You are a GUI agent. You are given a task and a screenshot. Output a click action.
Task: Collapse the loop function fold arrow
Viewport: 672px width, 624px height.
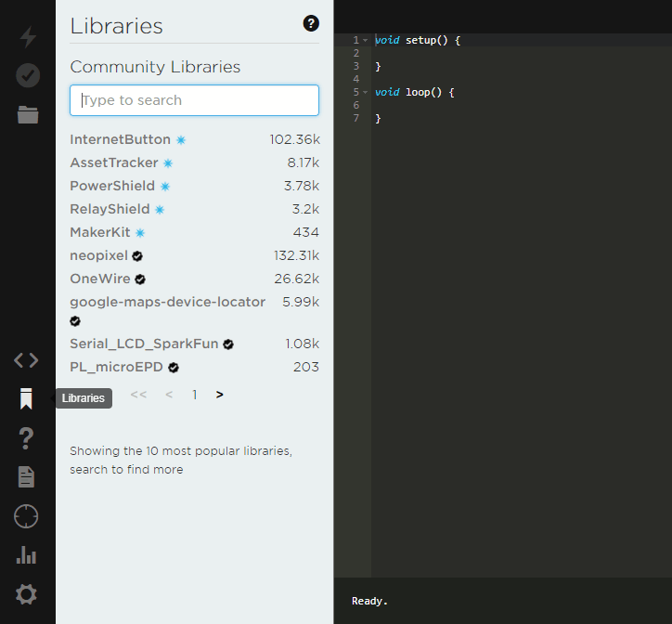366,93
